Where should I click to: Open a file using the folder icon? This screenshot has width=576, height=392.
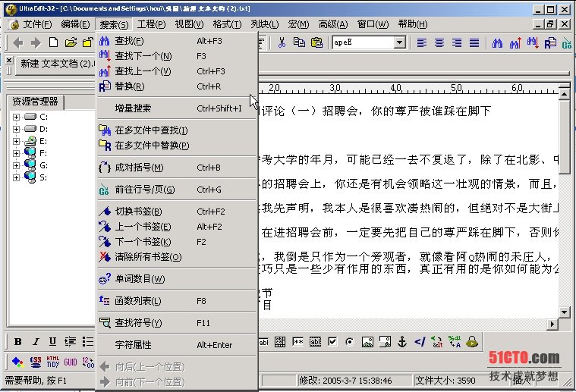(71, 42)
